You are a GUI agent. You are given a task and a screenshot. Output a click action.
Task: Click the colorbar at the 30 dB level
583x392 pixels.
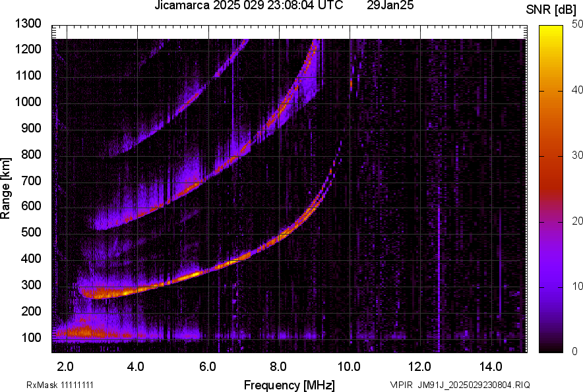pyautogui.click(x=551, y=156)
